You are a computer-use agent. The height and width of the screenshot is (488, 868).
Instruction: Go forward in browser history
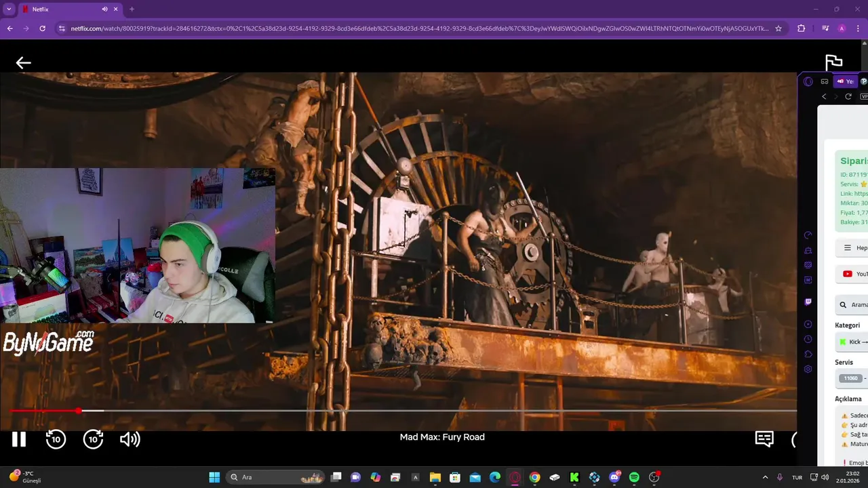pos(26,28)
